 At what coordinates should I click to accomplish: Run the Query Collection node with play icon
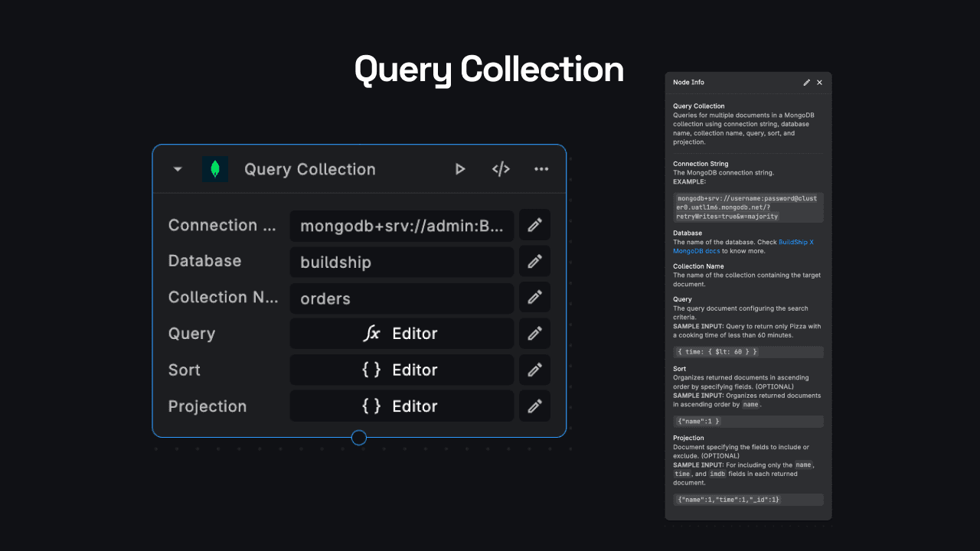(x=460, y=169)
